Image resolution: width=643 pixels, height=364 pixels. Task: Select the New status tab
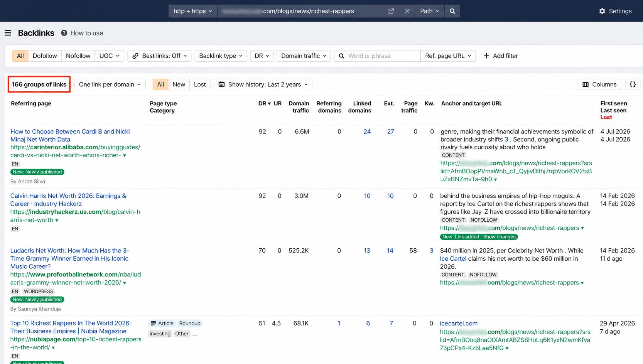[179, 84]
